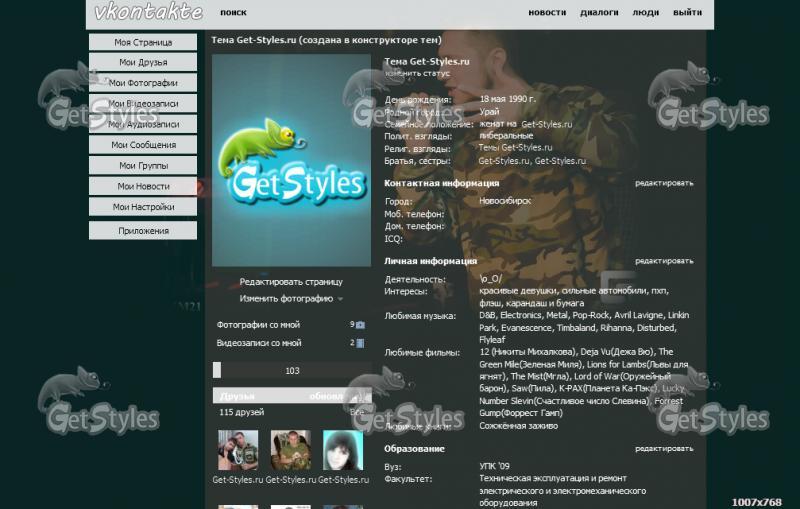
Task: Click the video icon beside video count
Action: tap(360, 343)
